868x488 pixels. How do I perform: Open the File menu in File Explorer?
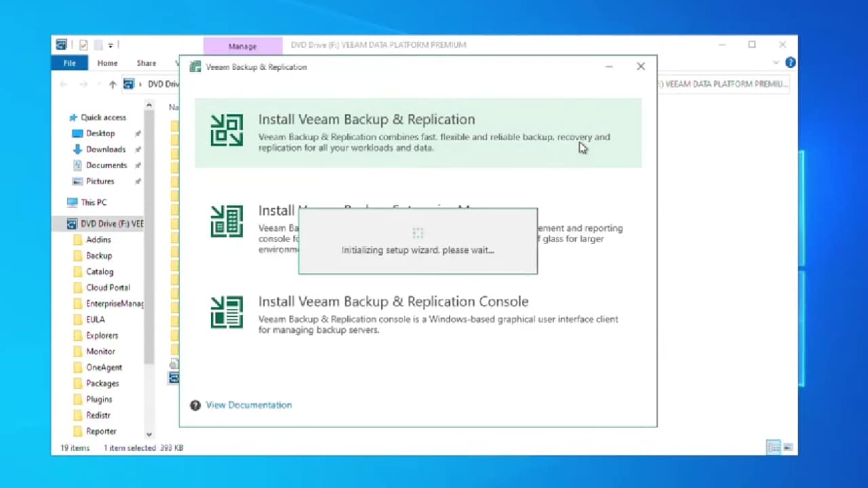[x=69, y=63]
